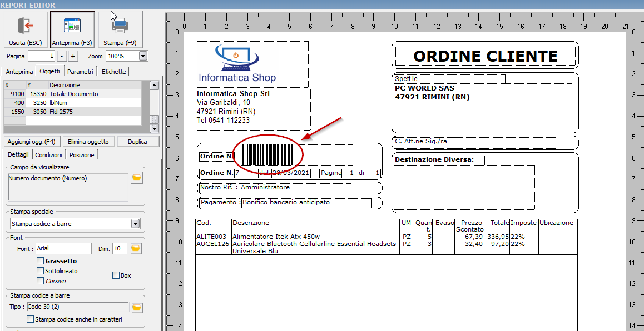Decrease page number with minus button
The image size is (644, 331).
point(62,56)
